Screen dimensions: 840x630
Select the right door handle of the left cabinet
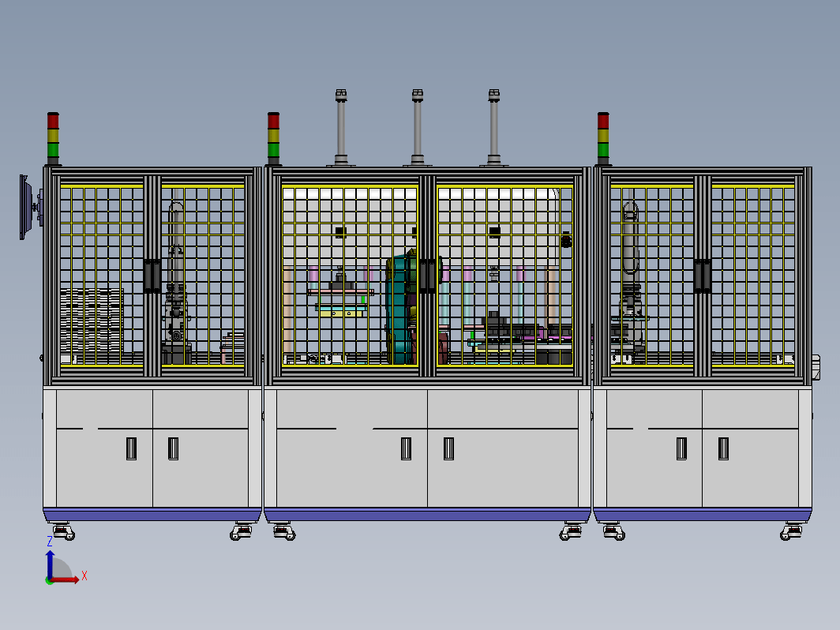pos(173,448)
